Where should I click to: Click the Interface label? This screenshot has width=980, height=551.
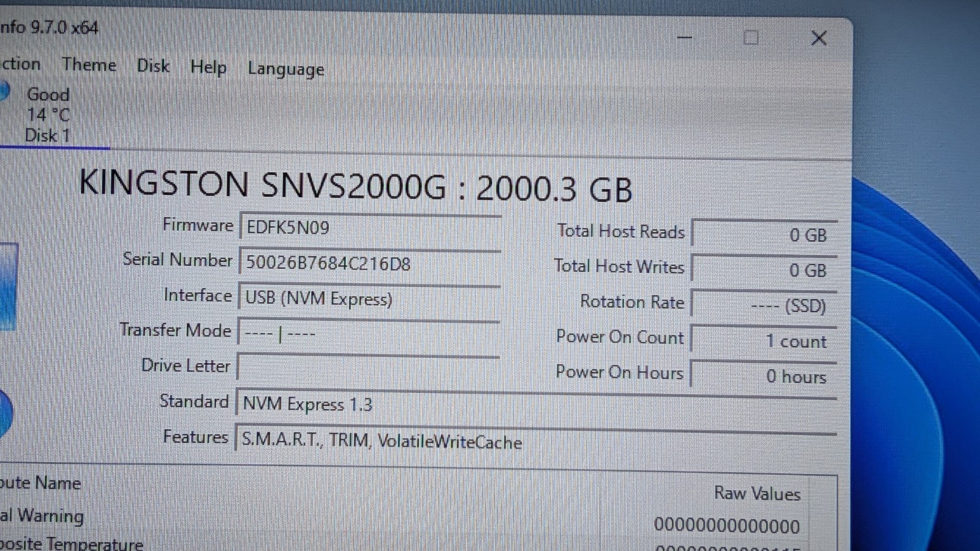(x=197, y=296)
